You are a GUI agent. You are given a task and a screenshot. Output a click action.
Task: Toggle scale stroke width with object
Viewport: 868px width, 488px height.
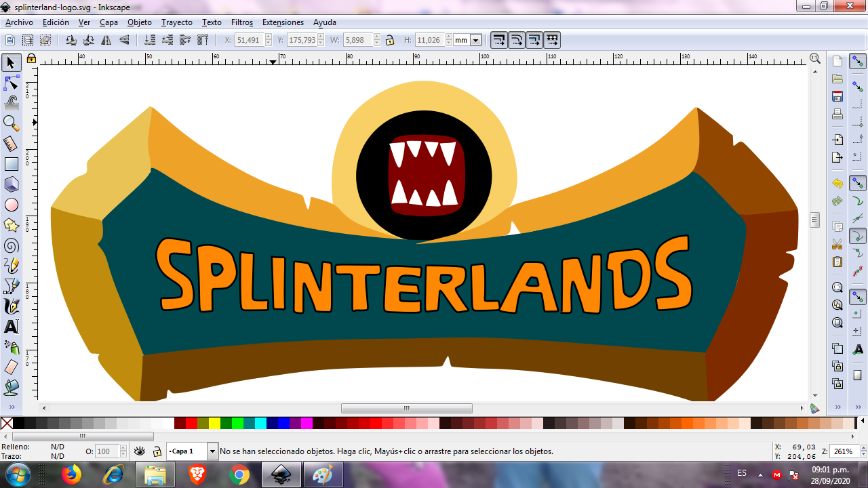499,40
